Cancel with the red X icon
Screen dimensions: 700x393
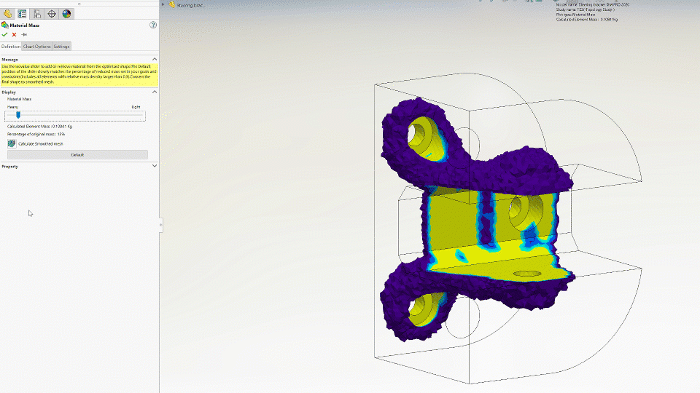(x=14, y=34)
